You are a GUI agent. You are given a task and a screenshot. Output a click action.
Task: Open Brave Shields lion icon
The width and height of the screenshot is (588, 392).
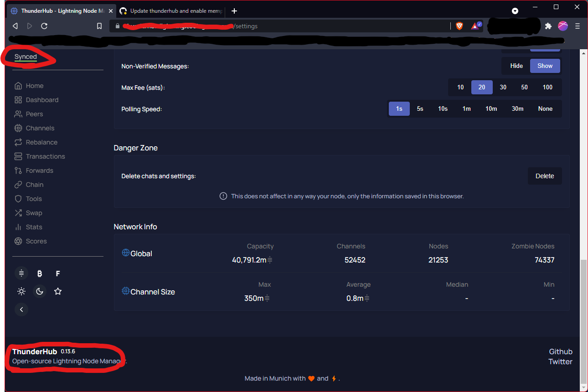[x=459, y=26]
